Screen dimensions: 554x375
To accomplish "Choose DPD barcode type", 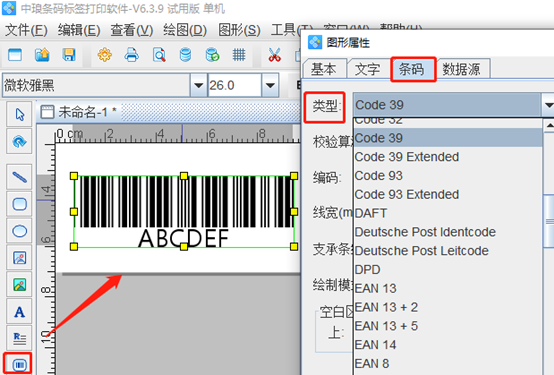I will [448, 269].
